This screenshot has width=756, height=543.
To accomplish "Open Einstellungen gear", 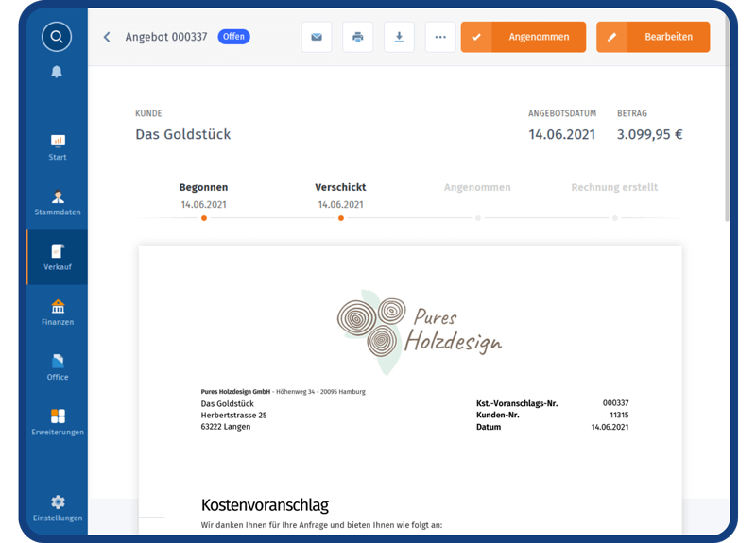I will pyautogui.click(x=58, y=508).
